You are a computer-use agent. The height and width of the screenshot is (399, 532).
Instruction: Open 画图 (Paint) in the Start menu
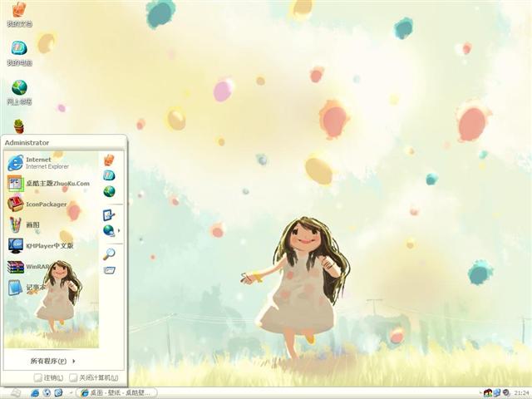pyautogui.click(x=33, y=224)
